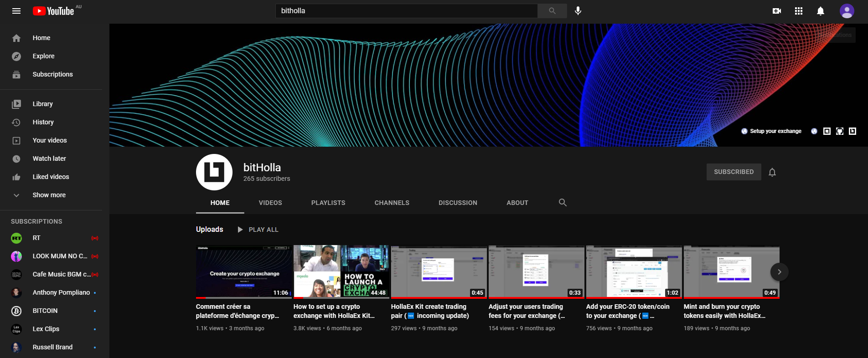The height and width of the screenshot is (358, 868).
Task: Open the account avatar menu
Action: click(x=847, y=11)
